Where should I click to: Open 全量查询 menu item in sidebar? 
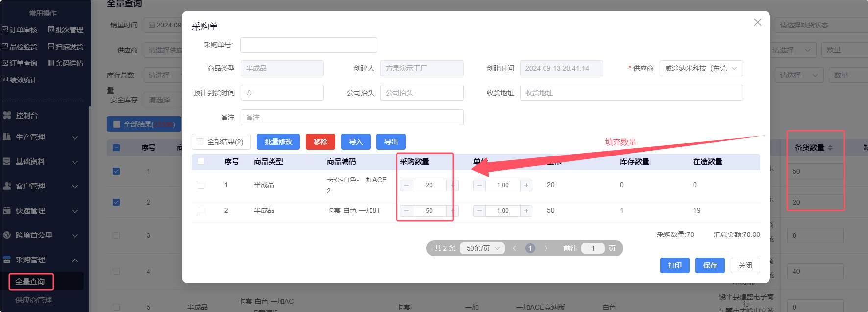click(x=30, y=282)
